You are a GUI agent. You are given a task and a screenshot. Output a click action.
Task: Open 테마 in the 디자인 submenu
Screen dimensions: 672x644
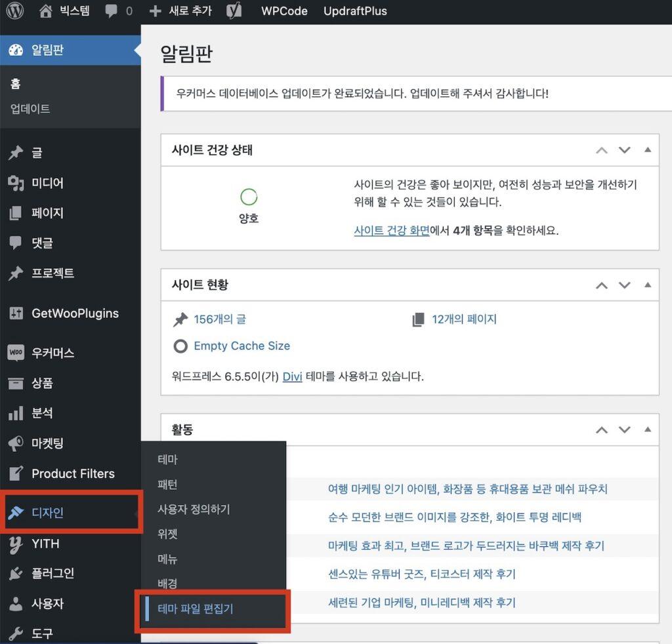167,460
